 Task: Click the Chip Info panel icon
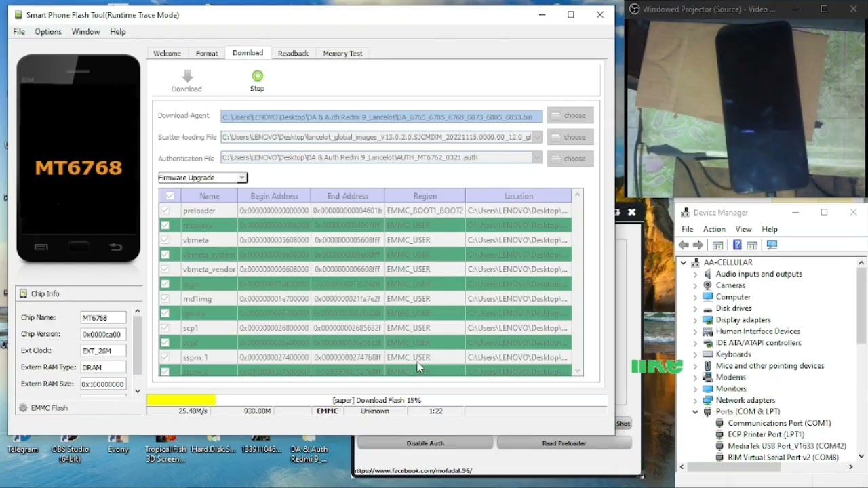click(24, 293)
